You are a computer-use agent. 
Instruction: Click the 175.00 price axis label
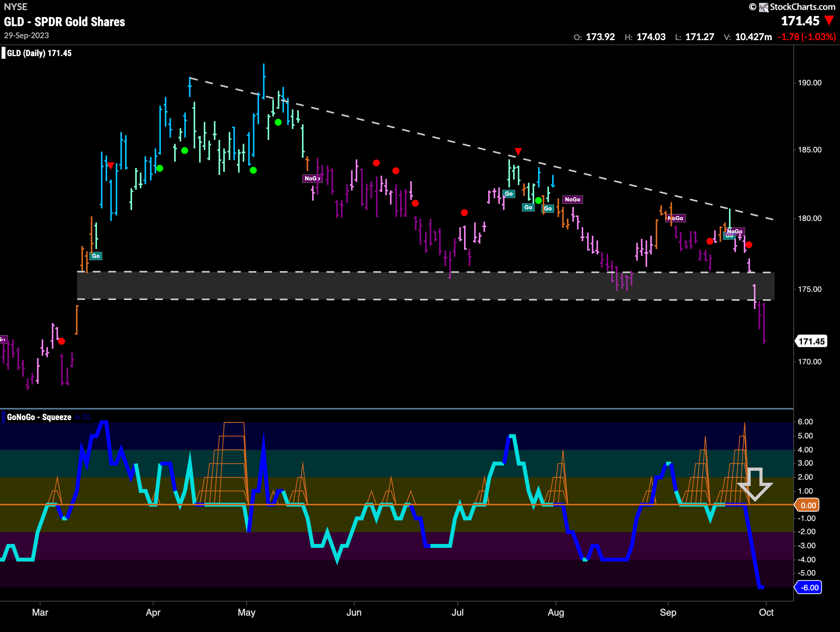coord(810,290)
